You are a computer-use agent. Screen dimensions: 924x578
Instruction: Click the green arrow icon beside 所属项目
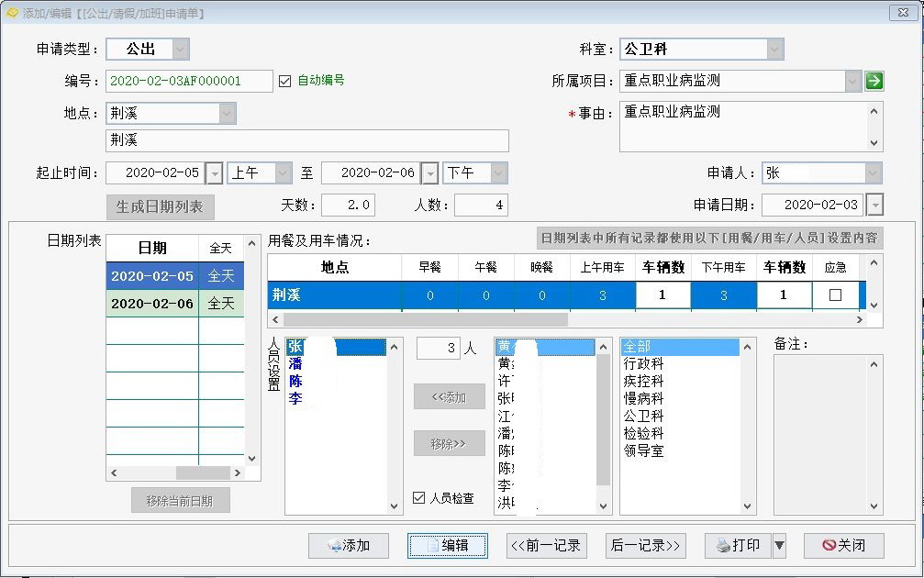pyautogui.click(x=874, y=81)
